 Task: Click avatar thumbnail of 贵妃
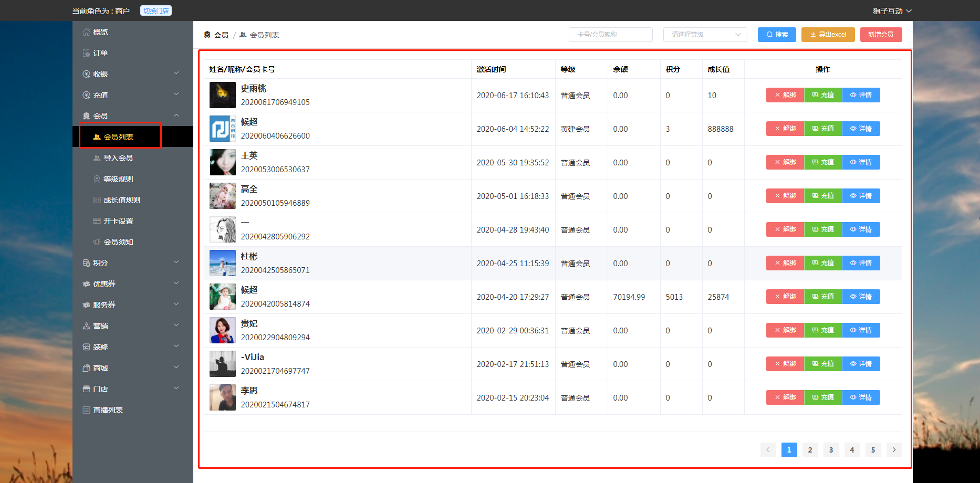tap(223, 330)
